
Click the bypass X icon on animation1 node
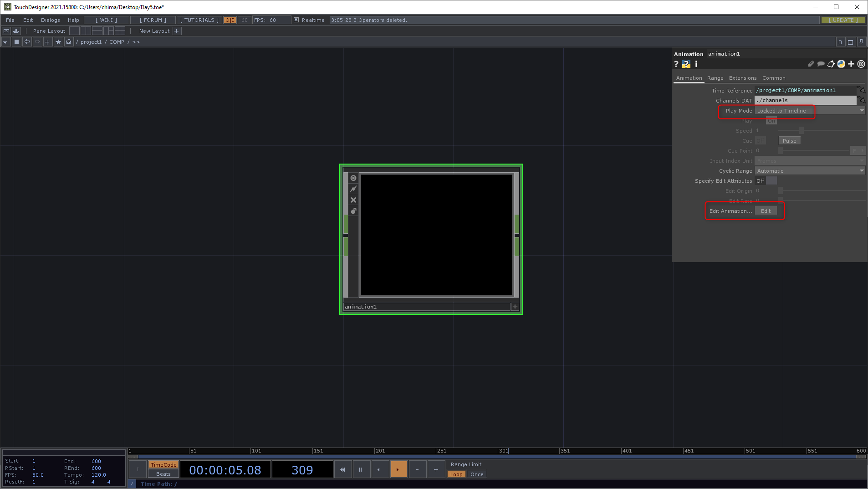pos(353,200)
